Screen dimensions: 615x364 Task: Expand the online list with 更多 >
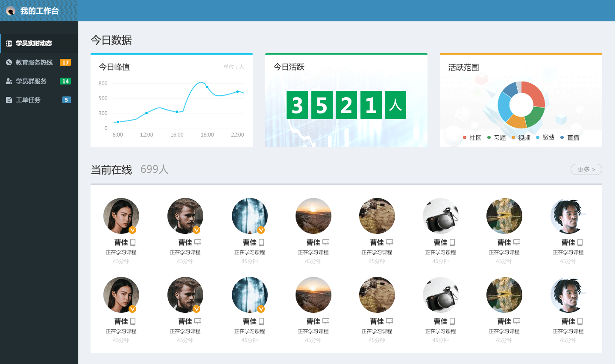point(586,169)
